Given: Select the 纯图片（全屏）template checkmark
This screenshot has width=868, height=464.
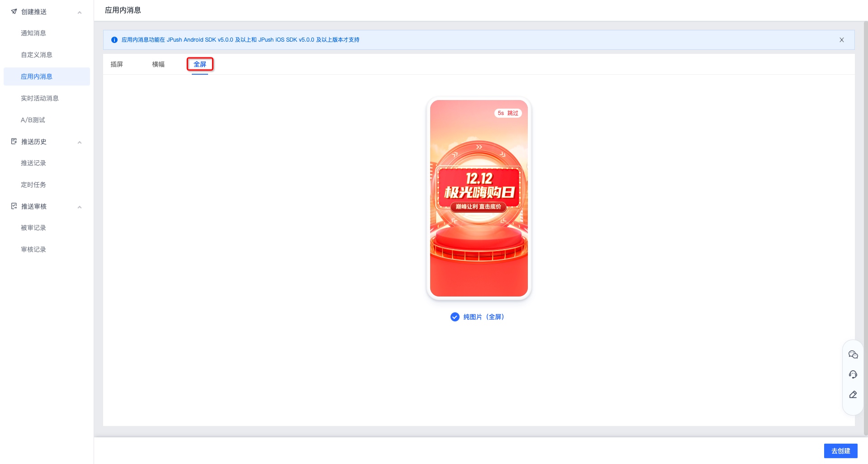Looking at the screenshot, I should 455,317.
